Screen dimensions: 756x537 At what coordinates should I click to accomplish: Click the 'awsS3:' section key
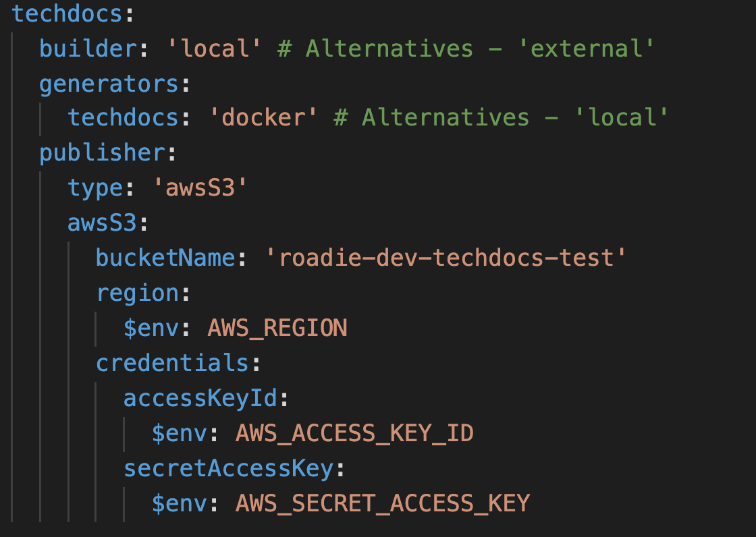click(x=103, y=223)
